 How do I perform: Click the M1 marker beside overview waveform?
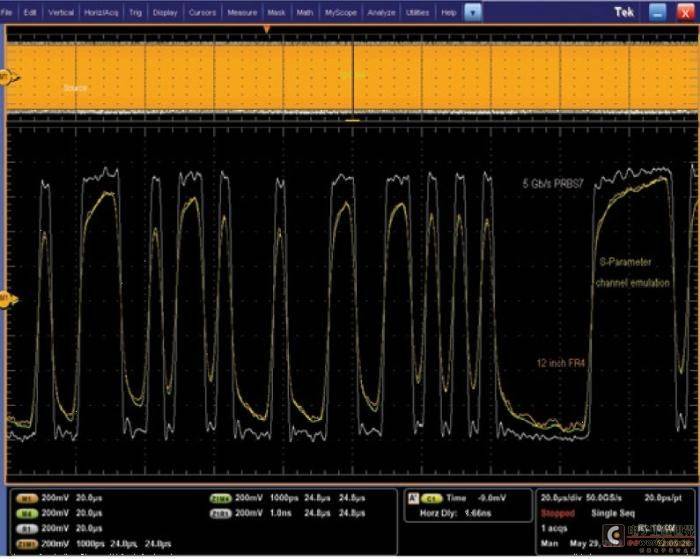(x=9, y=78)
